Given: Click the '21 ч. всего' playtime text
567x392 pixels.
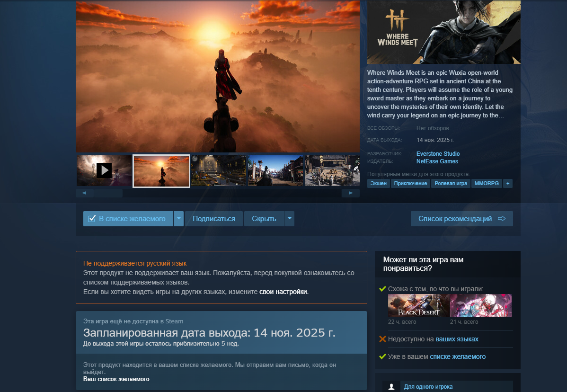Looking at the screenshot, I should tap(464, 322).
